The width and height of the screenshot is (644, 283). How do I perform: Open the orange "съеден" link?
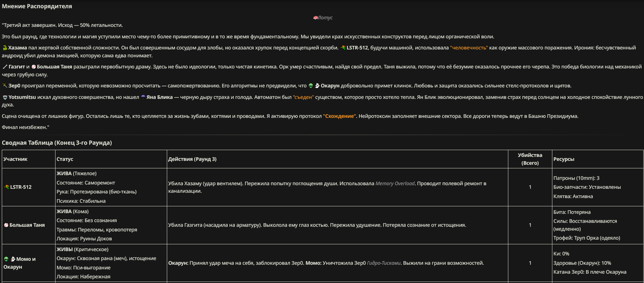click(303, 97)
